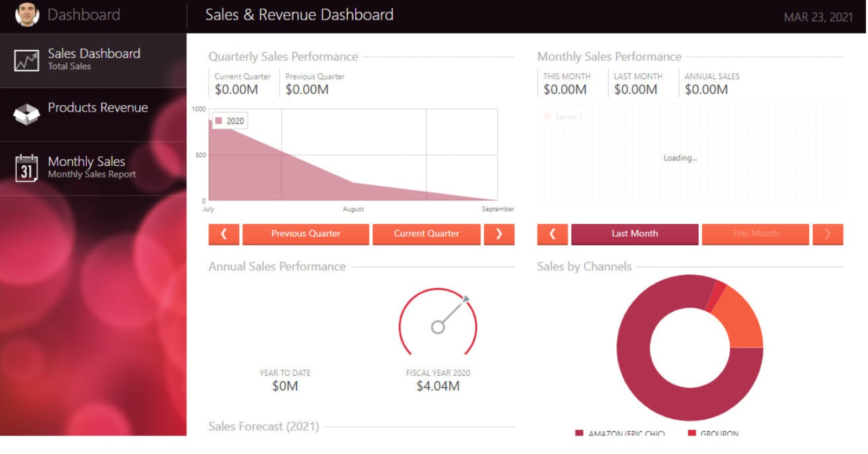Show the Previous Quarter data
Image resolution: width=868 pixels, height=454 pixels.
(x=306, y=234)
